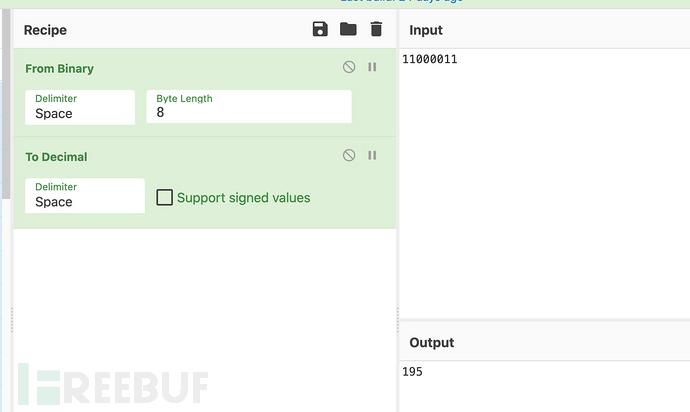
Task: Clear the recipe with the trash icon
Action: (x=376, y=29)
